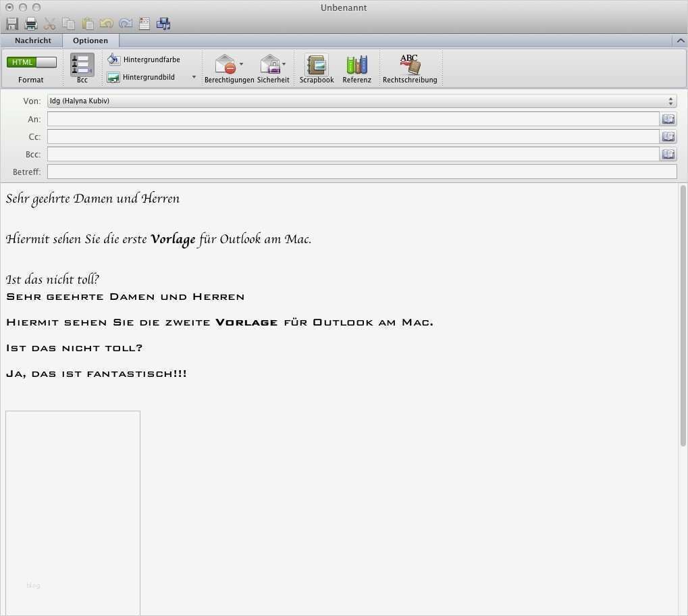Switch to the Nachricht tab
Viewport: 688px width, 616px height.
coord(32,41)
